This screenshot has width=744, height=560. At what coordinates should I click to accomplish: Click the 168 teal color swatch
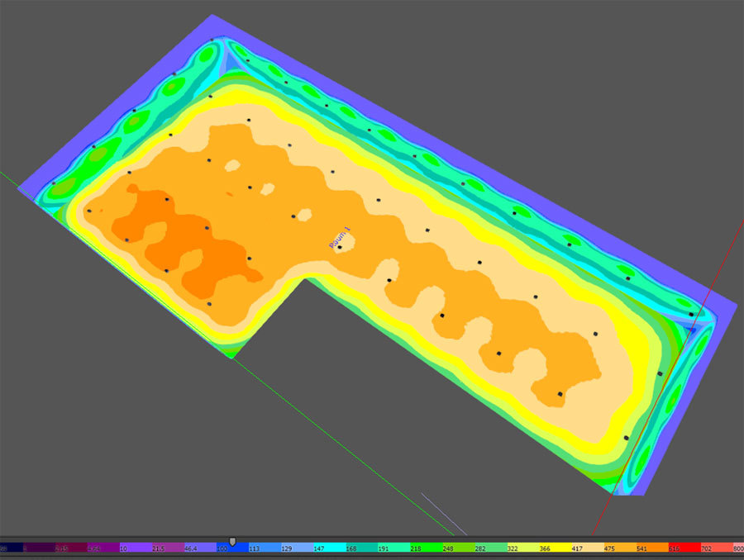(361, 548)
